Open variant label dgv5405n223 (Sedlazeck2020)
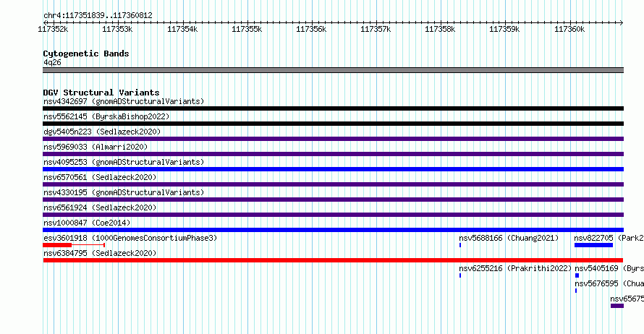644x334 pixels. (x=102, y=132)
